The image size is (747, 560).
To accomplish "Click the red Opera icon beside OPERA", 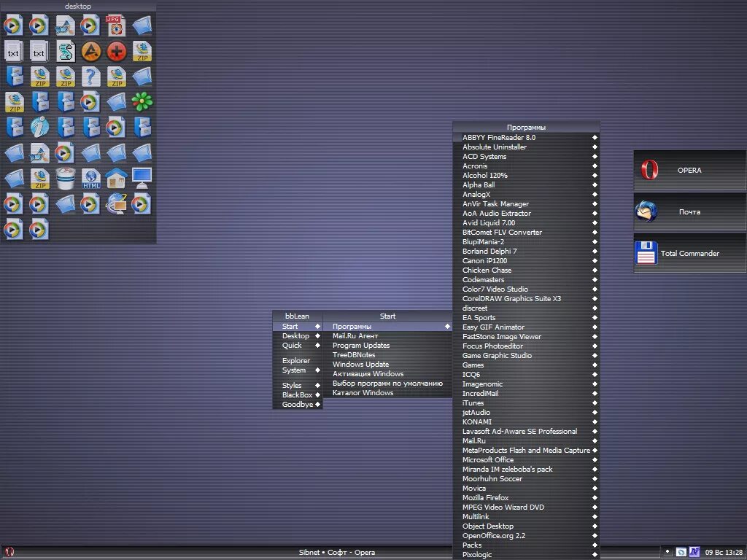I will 649,169.
